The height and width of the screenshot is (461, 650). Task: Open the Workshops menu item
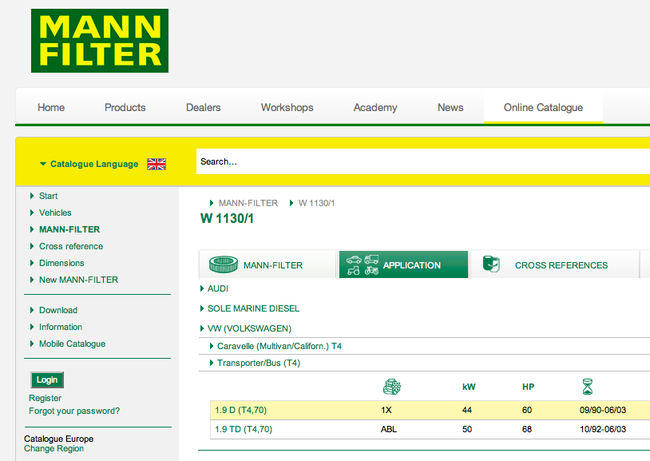click(x=287, y=107)
